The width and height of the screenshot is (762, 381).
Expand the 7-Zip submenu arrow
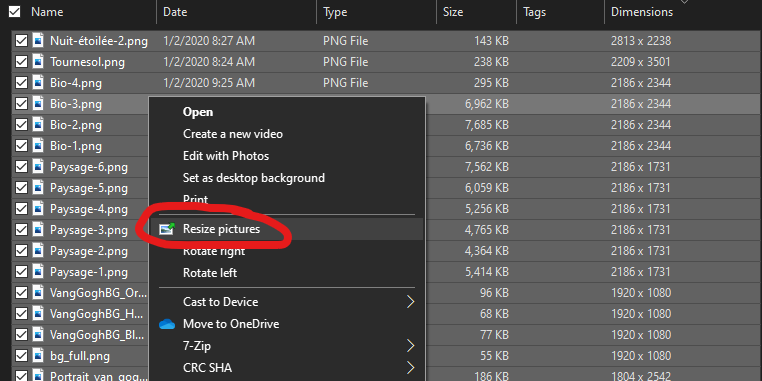[410, 346]
